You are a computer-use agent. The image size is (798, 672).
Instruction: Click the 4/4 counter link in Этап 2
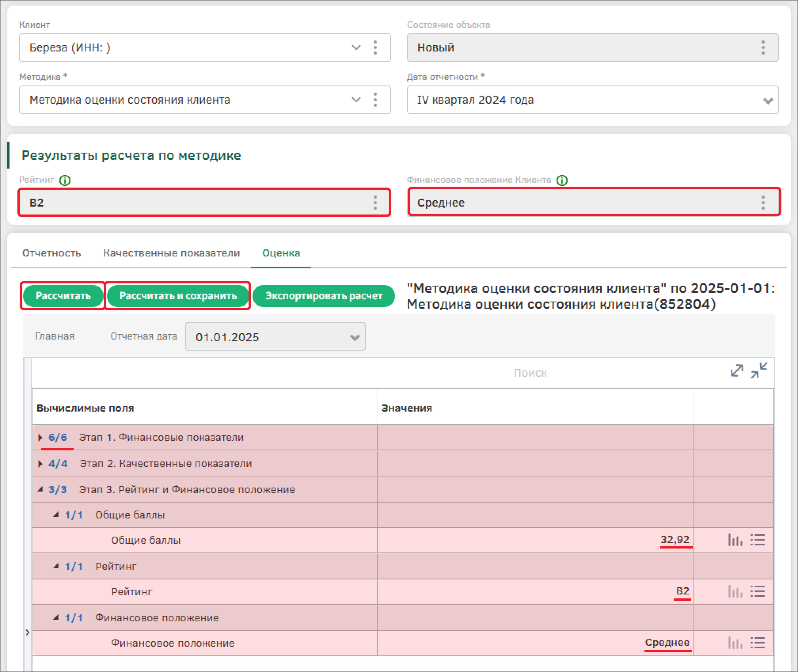(58, 464)
